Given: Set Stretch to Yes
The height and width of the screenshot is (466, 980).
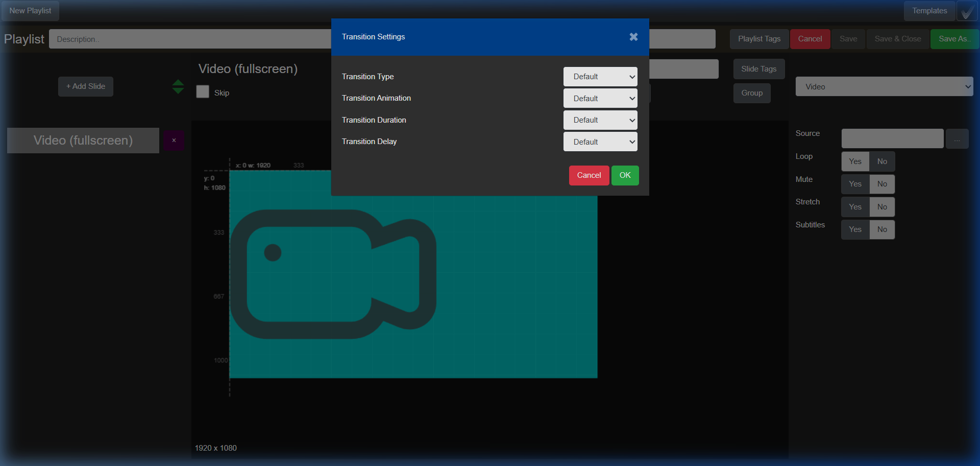Looking at the screenshot, I should click(x=855, y=207).
